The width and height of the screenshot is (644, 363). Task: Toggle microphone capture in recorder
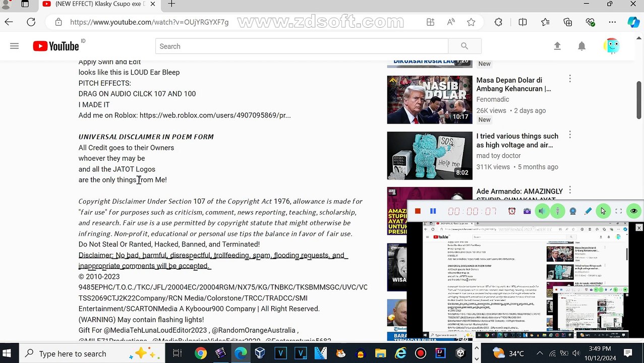point(557,211)
